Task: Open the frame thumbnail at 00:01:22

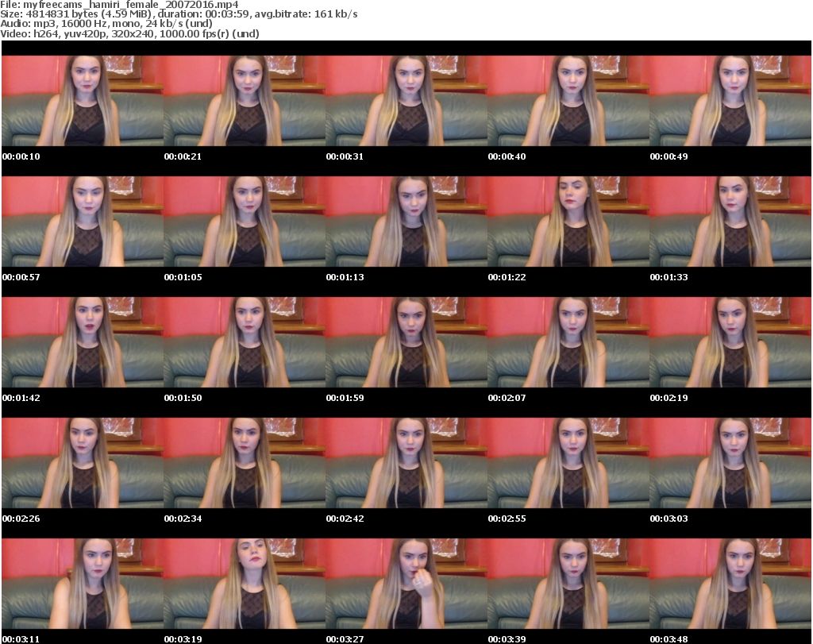Action: (568, 222)
